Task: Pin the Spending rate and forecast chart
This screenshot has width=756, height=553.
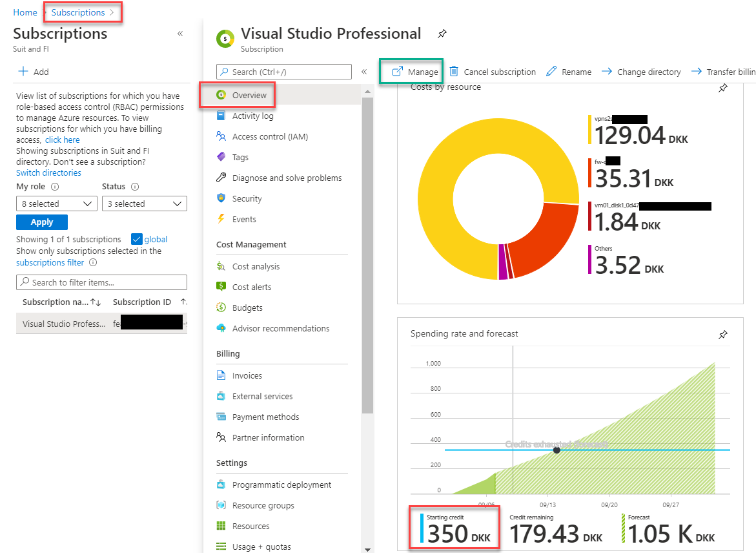Action: point(723,334)
